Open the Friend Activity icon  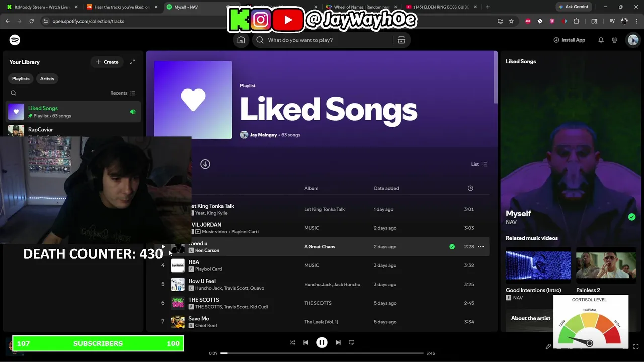pos(615,40)
